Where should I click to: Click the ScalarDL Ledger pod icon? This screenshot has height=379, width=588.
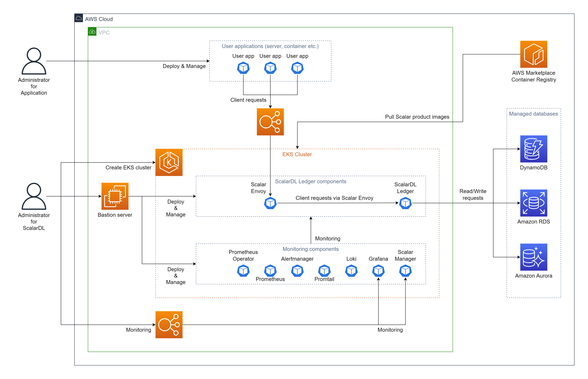coord(405,203)
